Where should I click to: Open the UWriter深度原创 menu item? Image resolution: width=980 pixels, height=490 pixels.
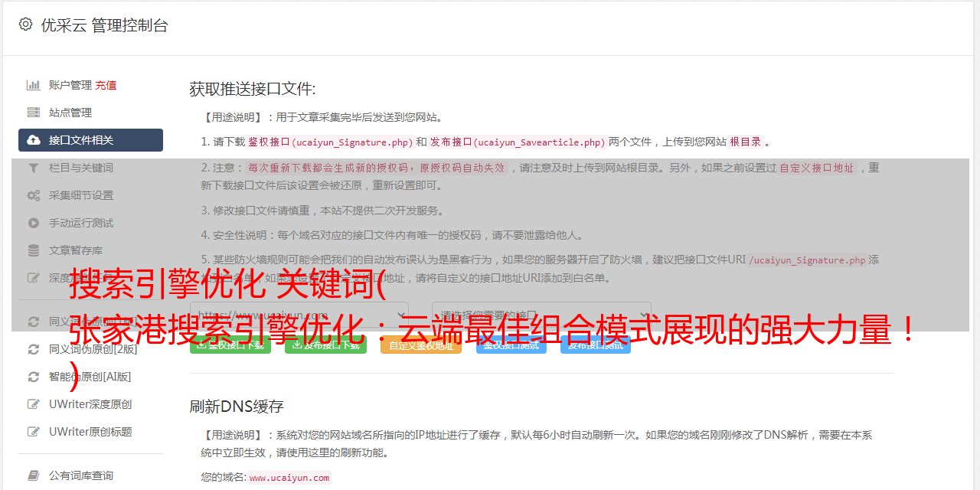click(x=90, y=404)
